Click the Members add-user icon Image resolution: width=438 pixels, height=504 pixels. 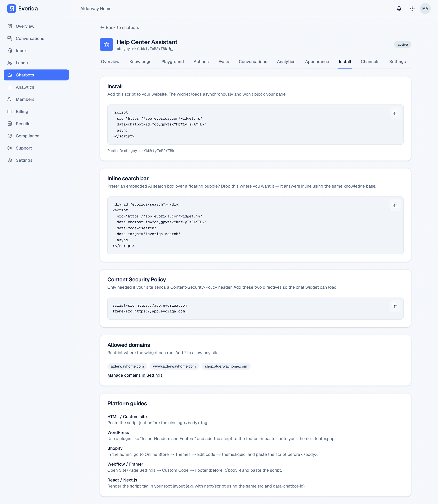[x=10, y=99]
